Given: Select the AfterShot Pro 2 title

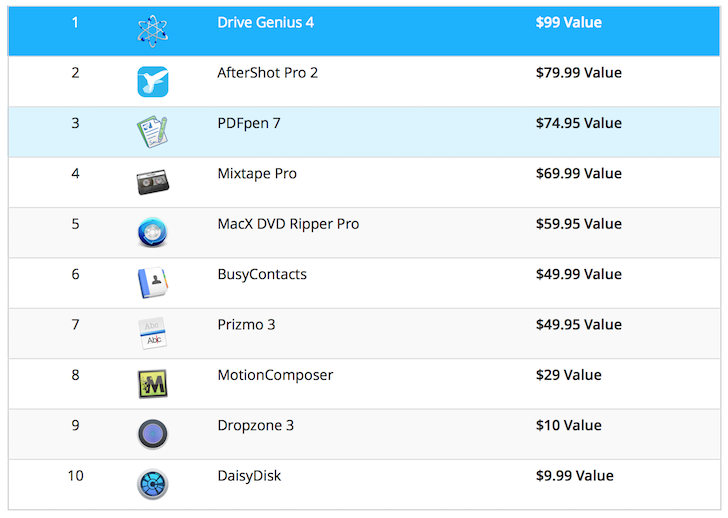Looking at the screenshot, I should (267, 73).
